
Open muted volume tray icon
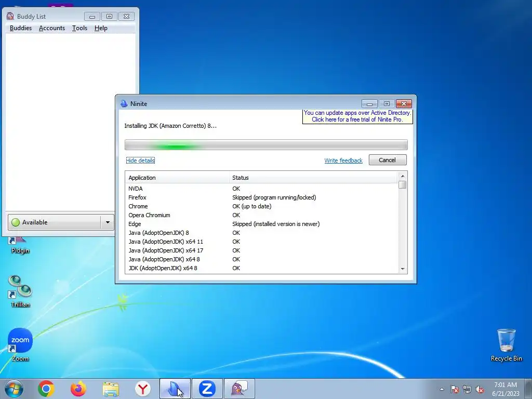[480, 389]
